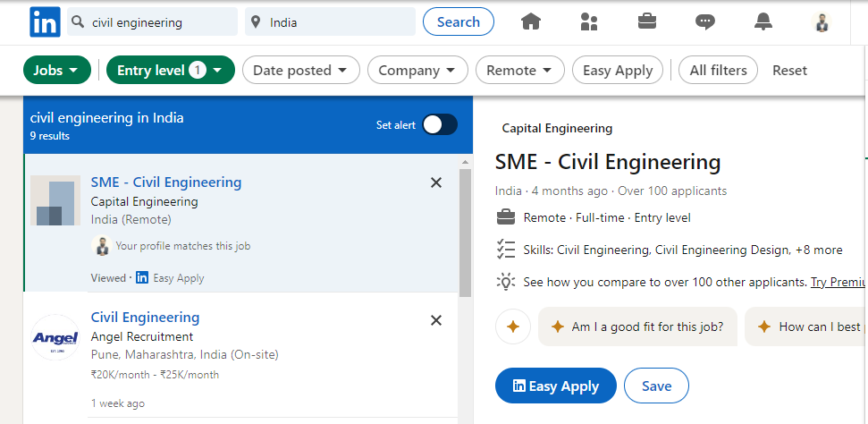
Task: Click the '9 results' count text
Action: pyautogui.click(x=50, y=136)
